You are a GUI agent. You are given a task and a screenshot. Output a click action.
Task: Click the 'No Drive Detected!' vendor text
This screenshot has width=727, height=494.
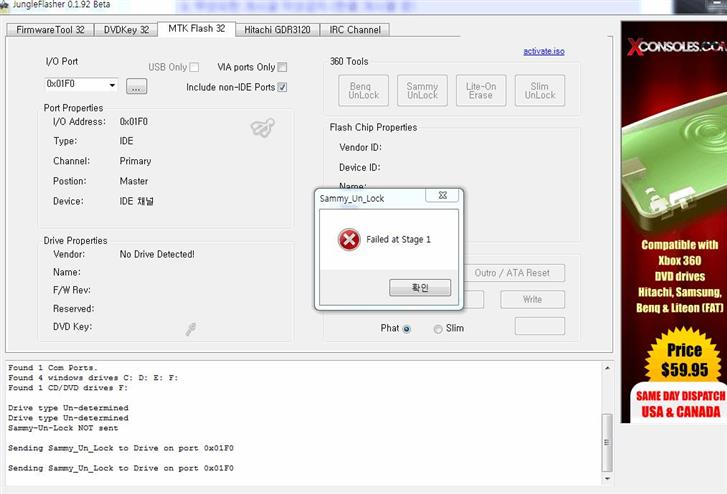pos(157,254)
